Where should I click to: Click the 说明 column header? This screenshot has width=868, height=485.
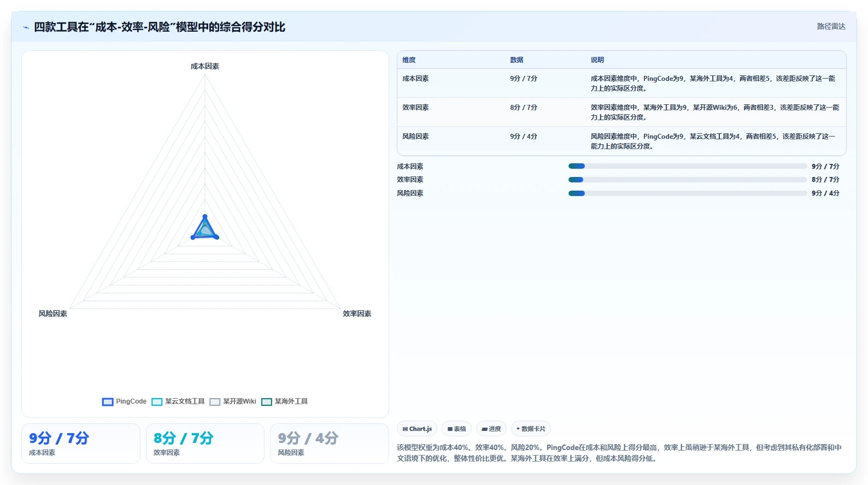[597, 60]
